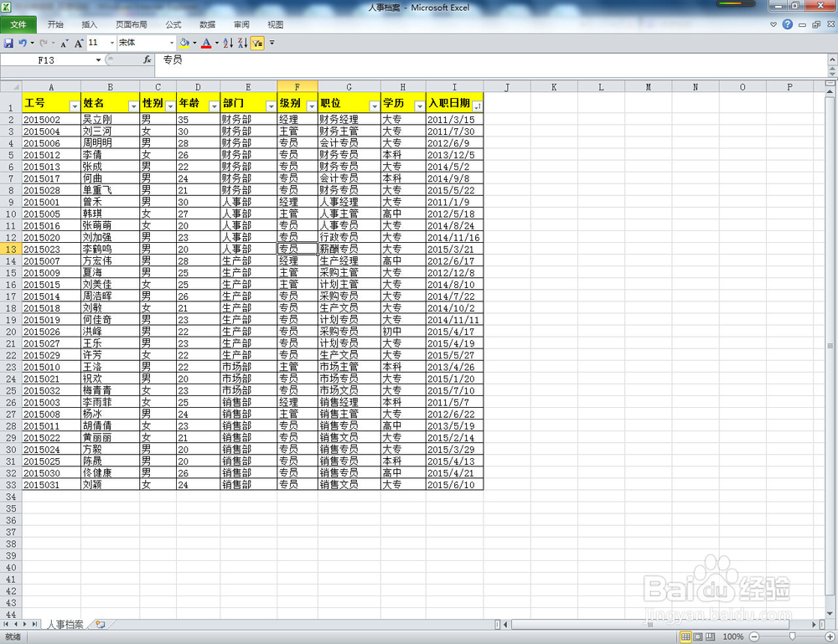
Task: Click the Insert Function fx icon
Action: pyautogui.click(x=147, y=59)
